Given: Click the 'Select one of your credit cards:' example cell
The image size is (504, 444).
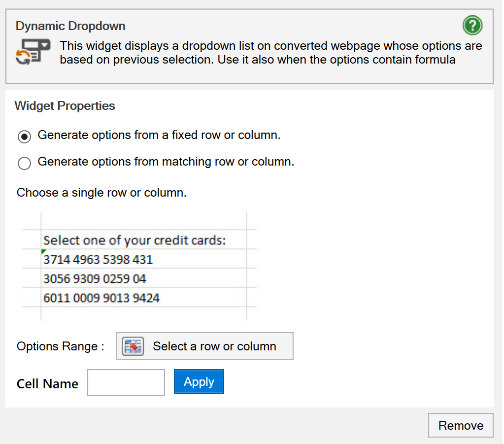Looking at the screenshot, I should 134,240.
